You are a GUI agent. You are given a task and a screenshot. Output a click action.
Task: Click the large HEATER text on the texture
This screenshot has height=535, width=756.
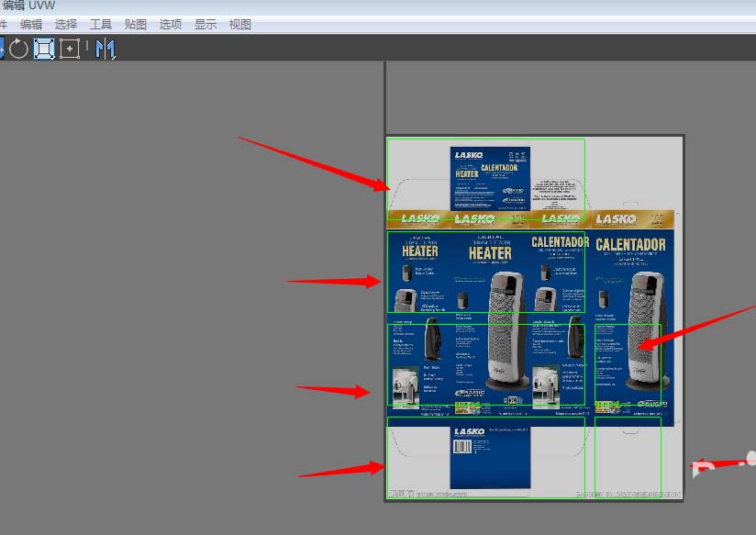[x=490, y=253]
